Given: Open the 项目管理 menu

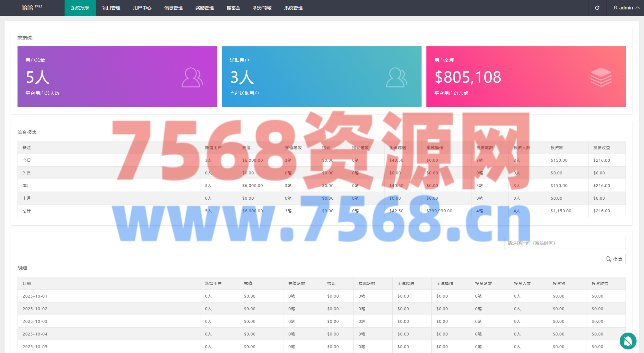Looking at the screenshot, I should (111, 8).
